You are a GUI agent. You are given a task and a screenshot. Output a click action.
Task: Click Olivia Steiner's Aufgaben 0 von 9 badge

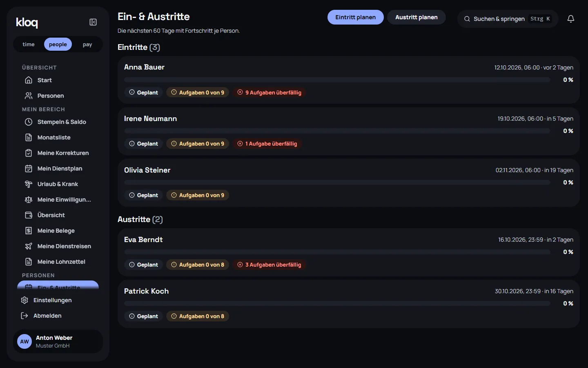point(198,195)
